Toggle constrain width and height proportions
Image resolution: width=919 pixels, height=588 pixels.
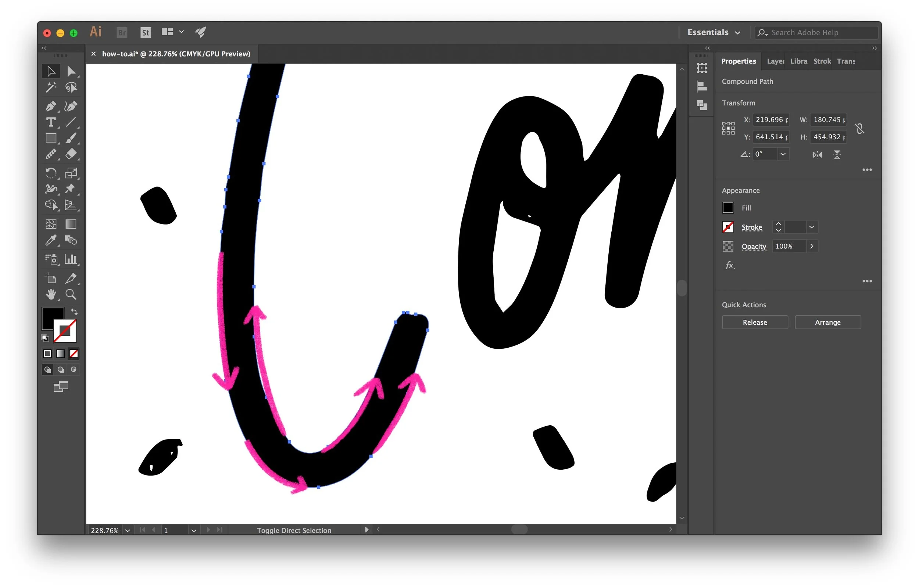point(860,128)
